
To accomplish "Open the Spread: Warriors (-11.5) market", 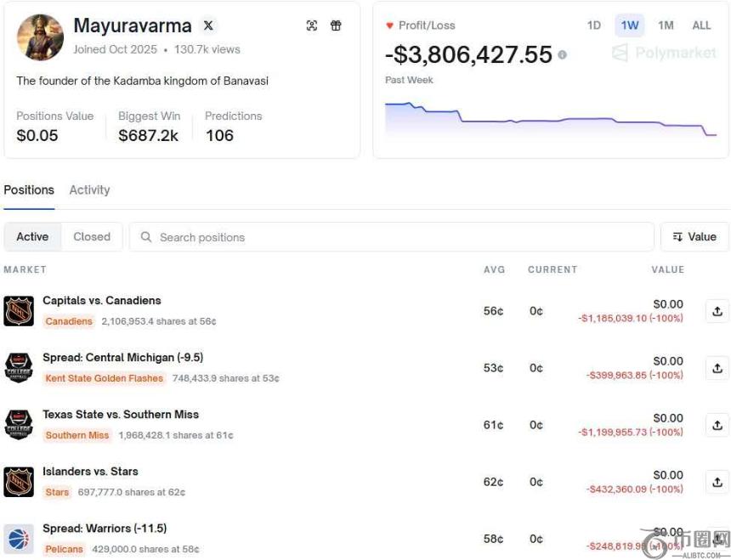I will (104, 528).
